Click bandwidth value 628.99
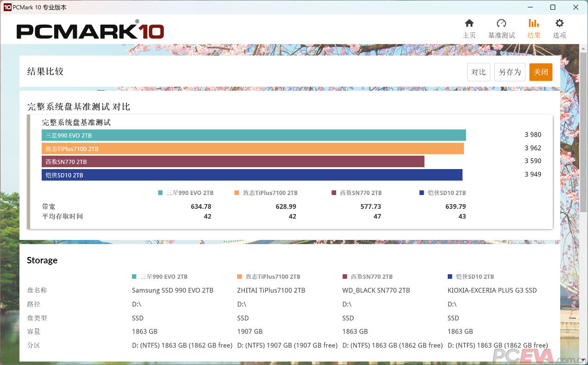The image size is (588, 365). tap(286, 207)
